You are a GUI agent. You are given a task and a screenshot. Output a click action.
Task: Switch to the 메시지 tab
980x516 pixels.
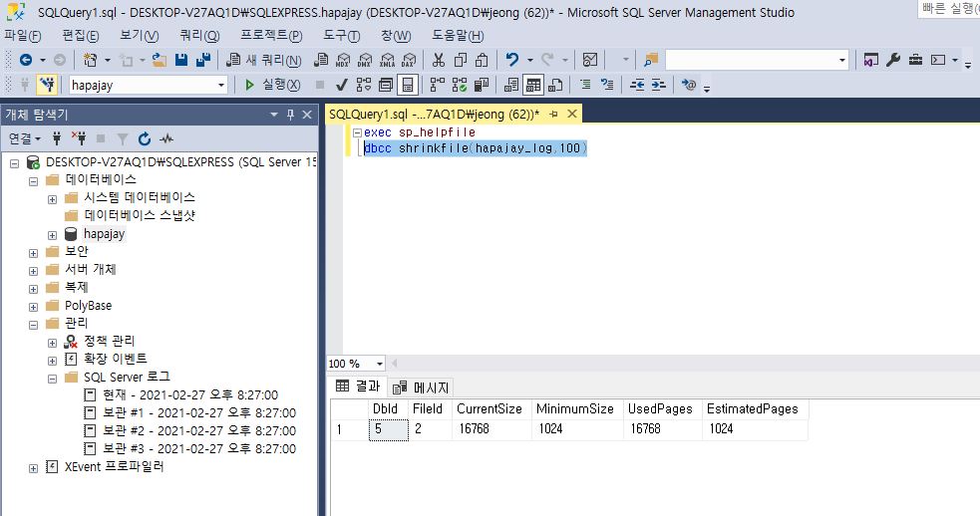tap(421, 387)
